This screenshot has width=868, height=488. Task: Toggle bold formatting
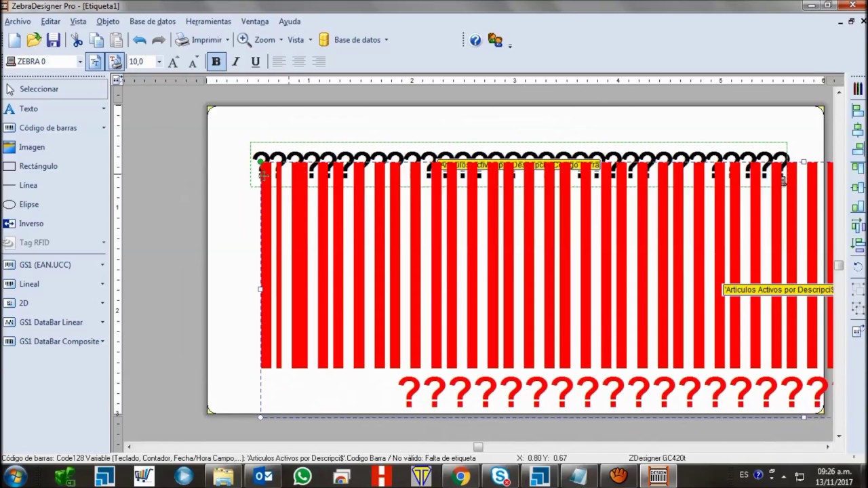(216, 62)
